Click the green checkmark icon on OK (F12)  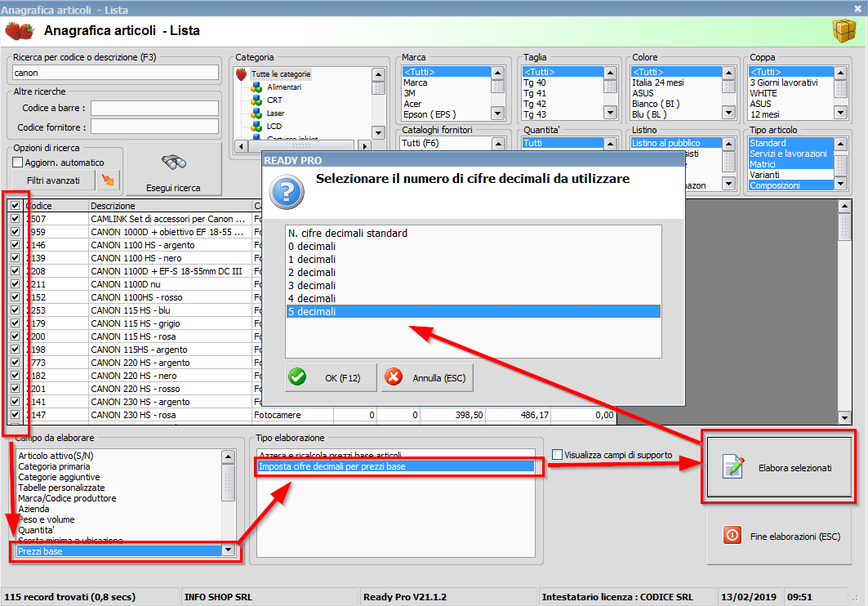click(x=297, y=377)
